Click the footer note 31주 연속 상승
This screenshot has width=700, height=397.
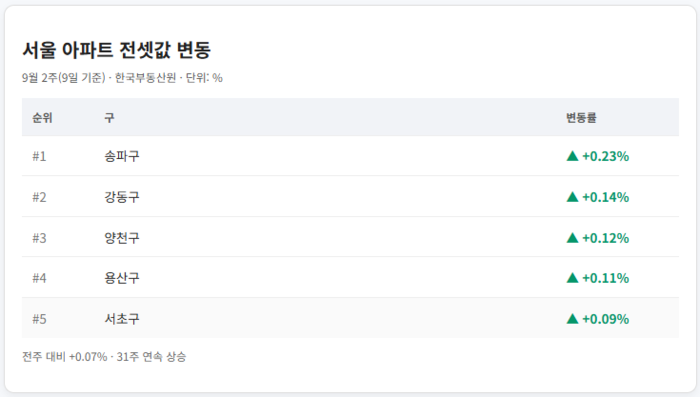point(151,357)
